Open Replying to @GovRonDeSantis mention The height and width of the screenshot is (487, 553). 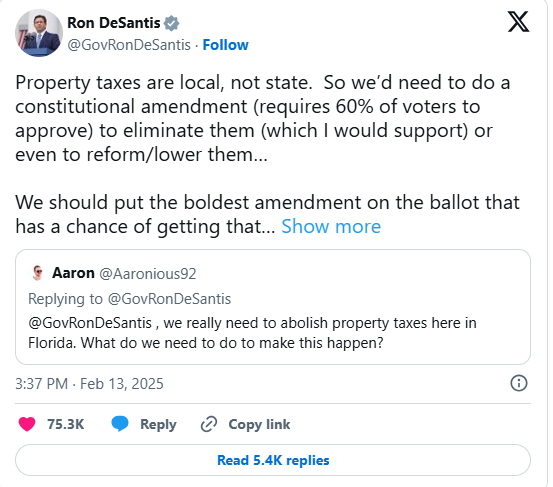pyautogui.click(x=169, y=299)
